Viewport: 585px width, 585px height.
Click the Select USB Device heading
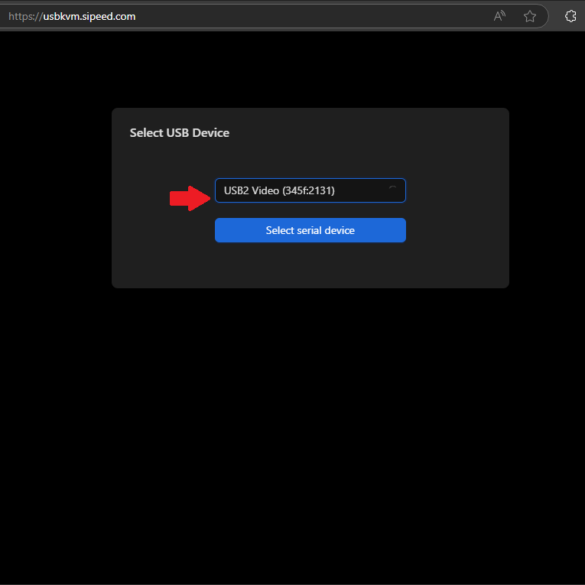[x=179, y=133]
